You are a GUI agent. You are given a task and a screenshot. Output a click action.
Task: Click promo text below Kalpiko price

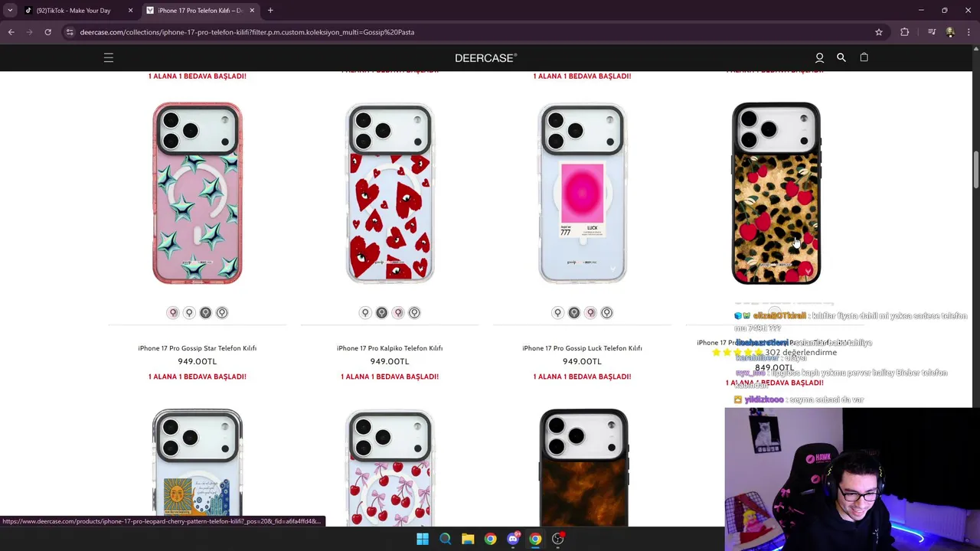click(x=390, y=377)
